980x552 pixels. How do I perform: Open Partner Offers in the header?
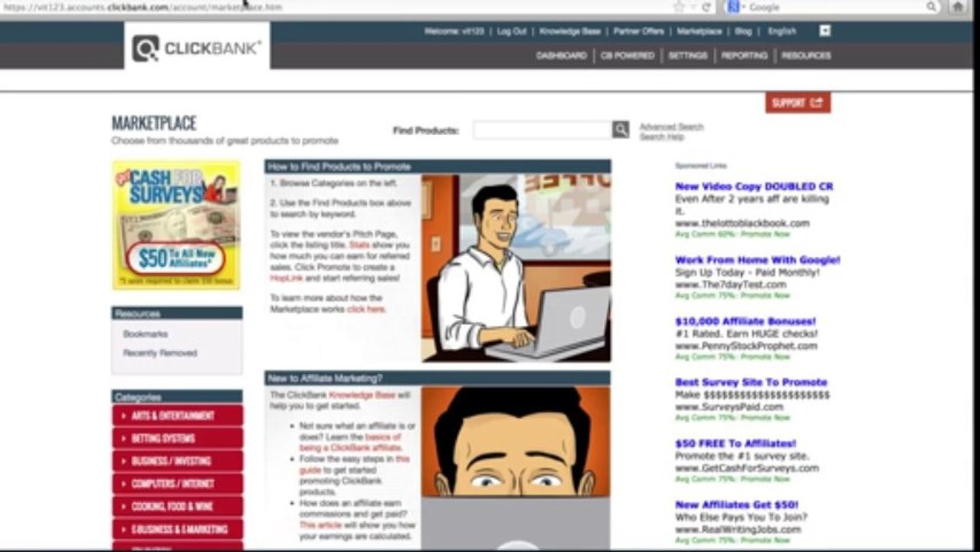pos(639,31)
